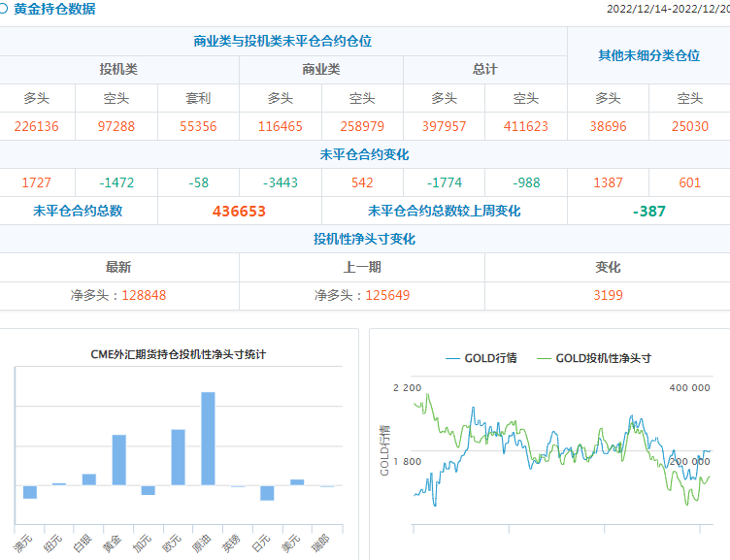Click the net position change value 3199
This screenshot has height=560, width=730.
tap(608, 295)
